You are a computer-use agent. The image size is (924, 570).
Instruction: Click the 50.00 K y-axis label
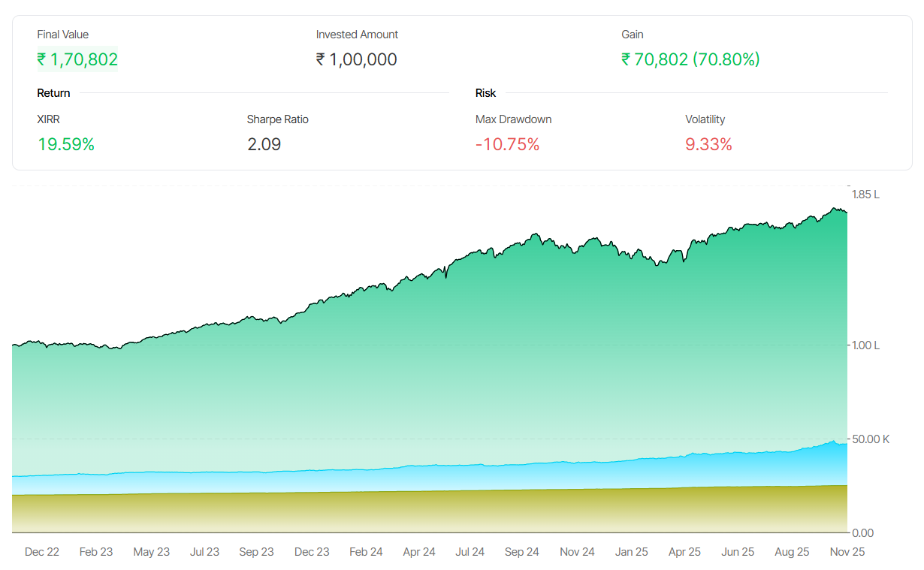click(870, 439)
